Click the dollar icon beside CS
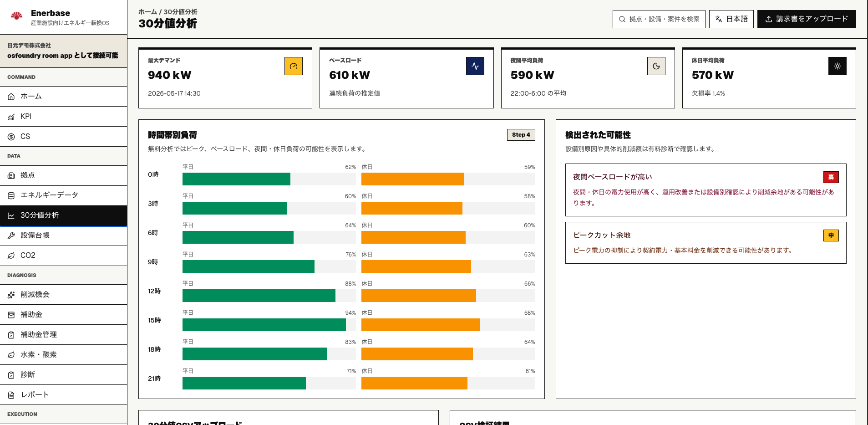 click(11, 137)
